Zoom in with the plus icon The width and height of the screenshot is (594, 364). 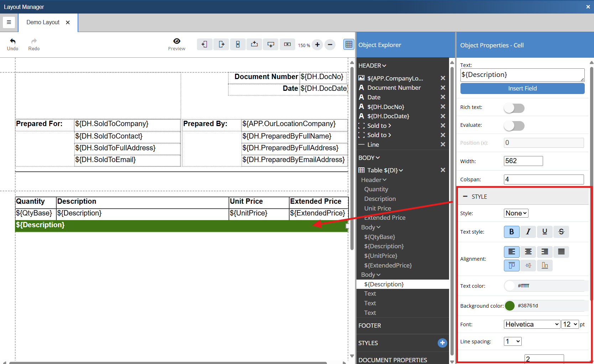(x=317, y=45)
